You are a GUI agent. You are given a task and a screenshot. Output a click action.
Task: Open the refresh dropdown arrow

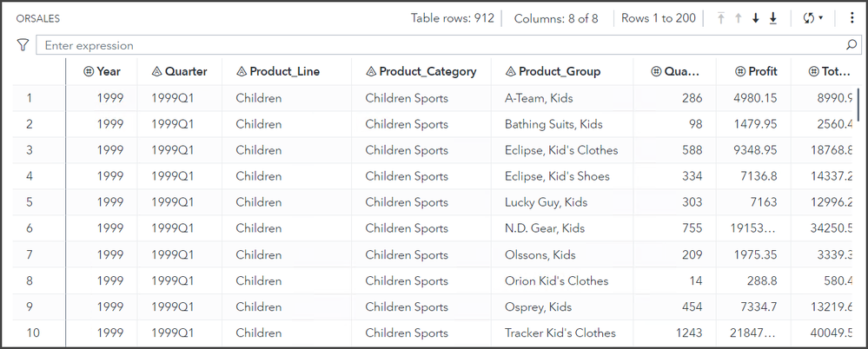pyautogui.click(x=821, y=18)
